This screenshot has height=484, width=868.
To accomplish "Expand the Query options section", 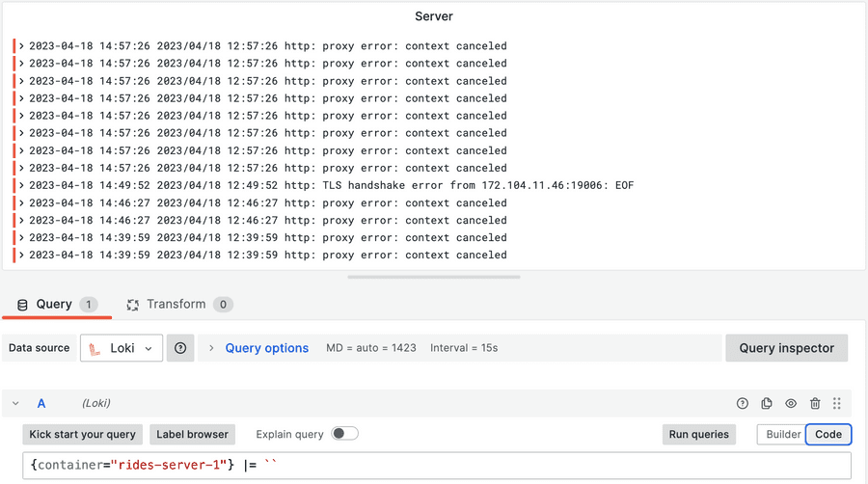I will (266, 348).
